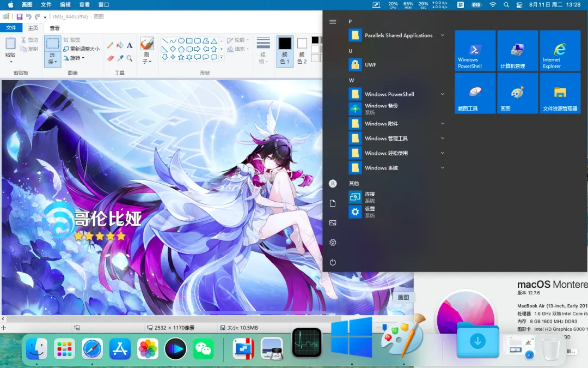Open the Windows PowerShell tile
Screen dimensions: 588x368
(x=475, y=51)
